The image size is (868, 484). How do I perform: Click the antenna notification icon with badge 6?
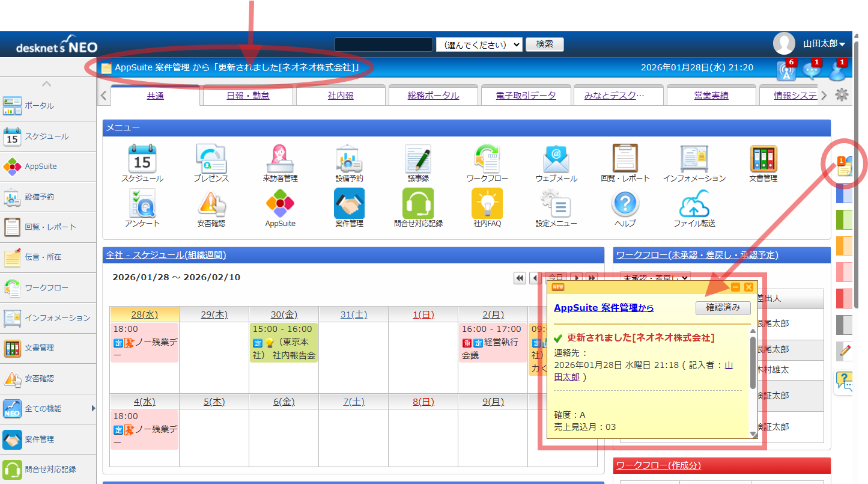point(786,70)
